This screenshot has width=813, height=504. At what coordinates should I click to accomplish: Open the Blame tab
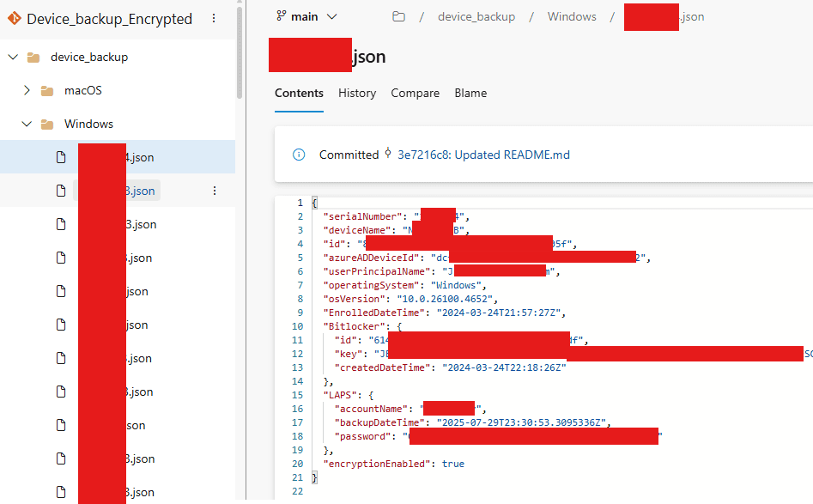pyautogui.click(x=470, y=93)
